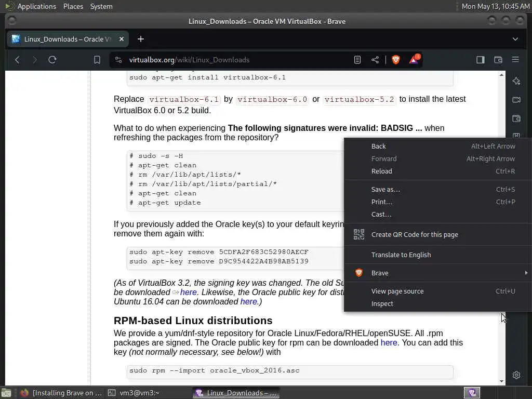This screenshot has width=532, height=399.
Task: Open the Brave hamburger main menu
Action: point(515,60)
